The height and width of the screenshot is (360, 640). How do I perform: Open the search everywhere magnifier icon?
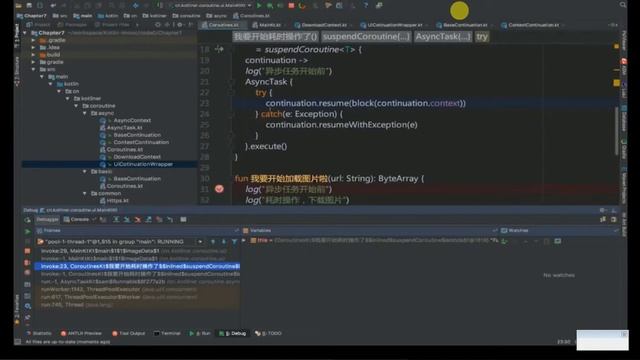[x=622, y=5]
